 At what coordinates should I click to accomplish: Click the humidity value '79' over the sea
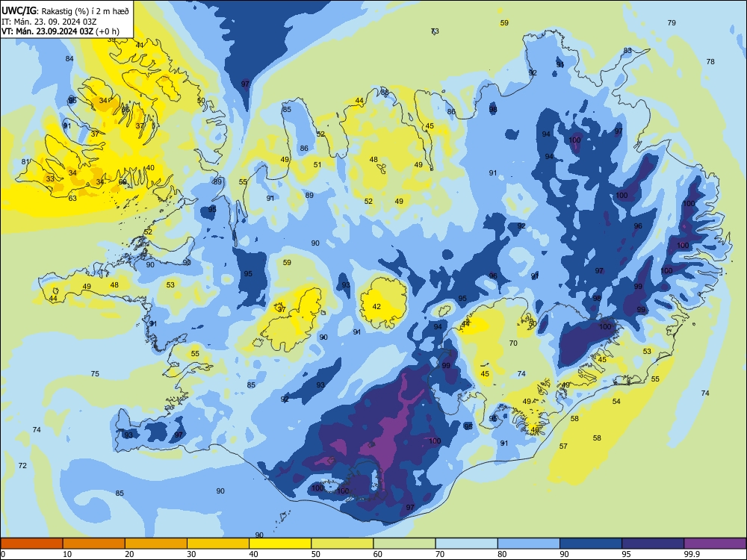(672, 23)
